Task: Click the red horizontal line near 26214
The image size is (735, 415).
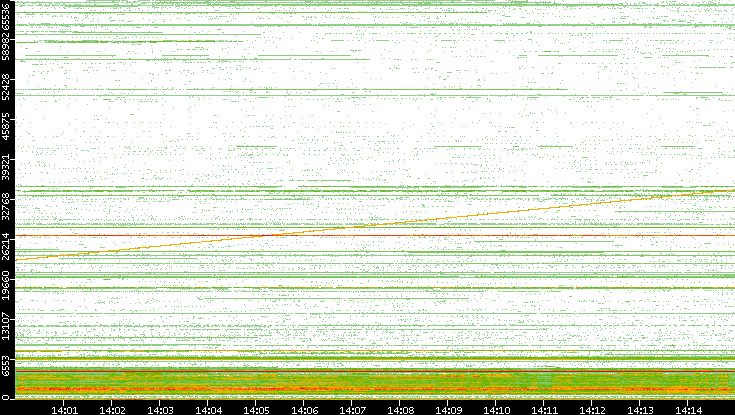Action: (375, 235)
